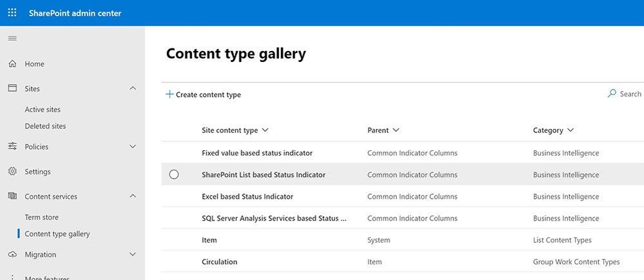Open Deleted sites page
Screen dimensions: 644x280
45,126
